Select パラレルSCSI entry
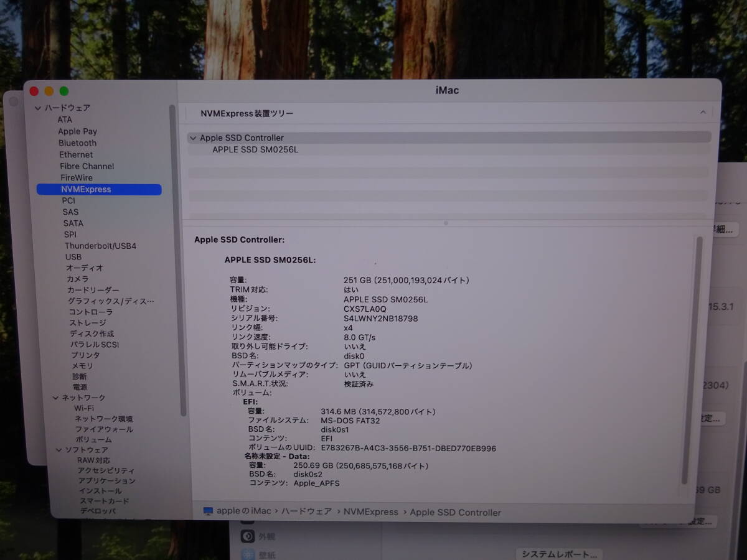Viewport: 747px width, 560px height. pos(95,344)
